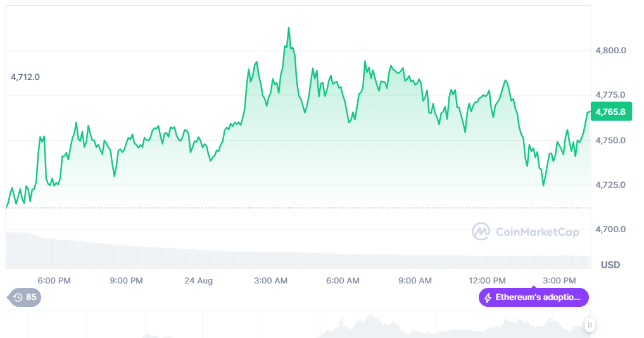The height and width of the screenshot is (338, 644).
Task: Click the 9:00 PM time axis label
Action: point(127,280)
